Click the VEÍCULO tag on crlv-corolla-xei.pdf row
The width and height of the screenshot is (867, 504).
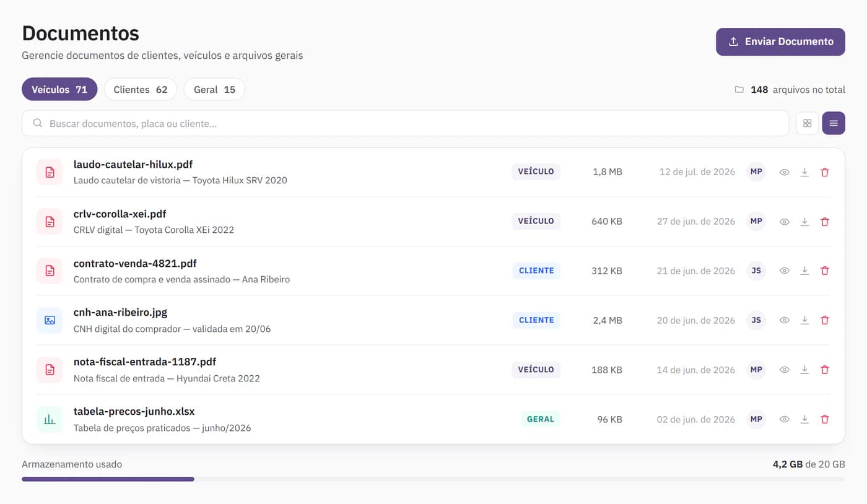pos(536,221)
